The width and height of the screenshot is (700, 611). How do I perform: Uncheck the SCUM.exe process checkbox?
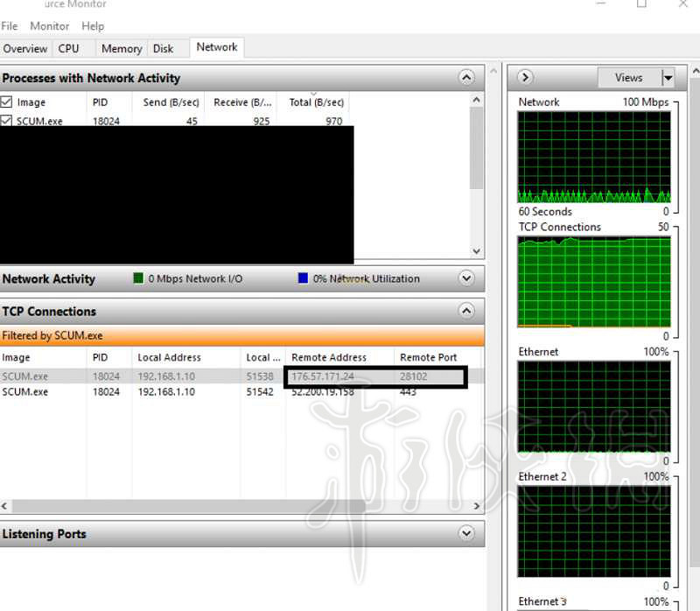click(x=7, y=122)
